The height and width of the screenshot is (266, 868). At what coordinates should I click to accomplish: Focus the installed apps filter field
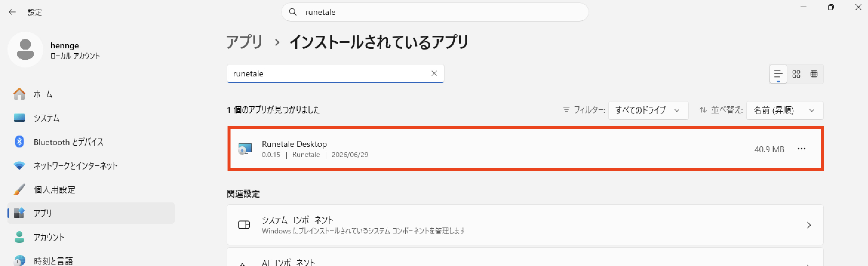[335, 73]
